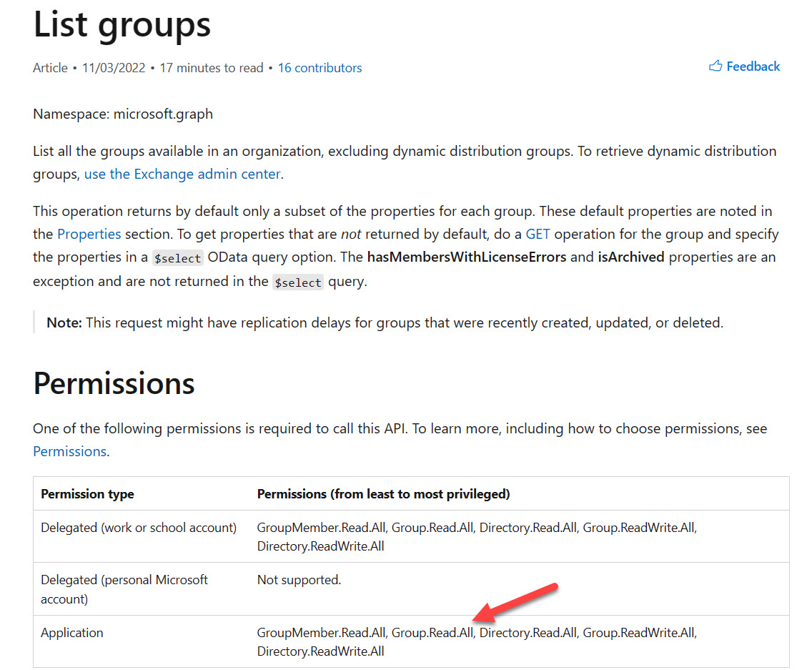This screenshot has width=812, height=670.
Task: Click the article date 11/03/2022
Action: 114,68
